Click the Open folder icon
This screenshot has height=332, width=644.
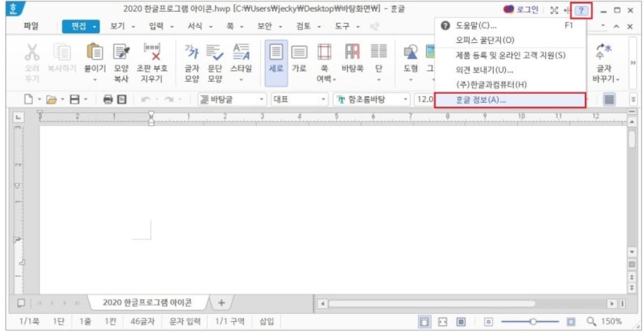[x=51, y=99]
